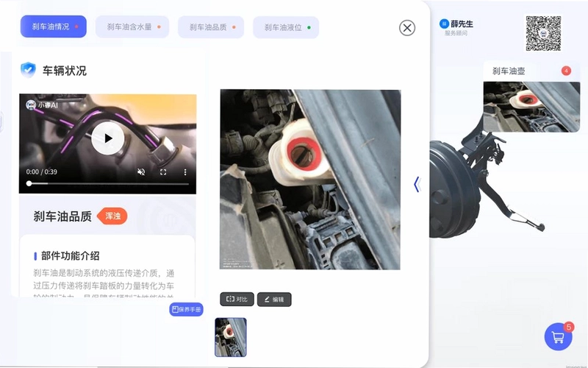Unmute the video with the speaker icon
The width and height of the screenshot is (588, 368).
141,172
